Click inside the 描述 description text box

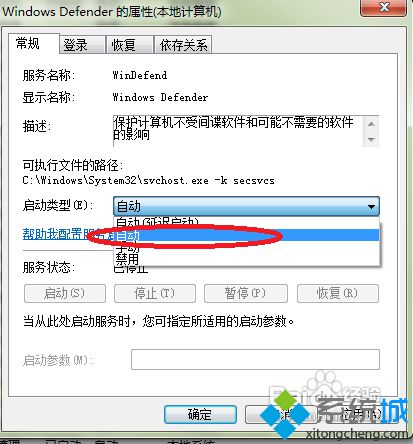tap(238, 131)
